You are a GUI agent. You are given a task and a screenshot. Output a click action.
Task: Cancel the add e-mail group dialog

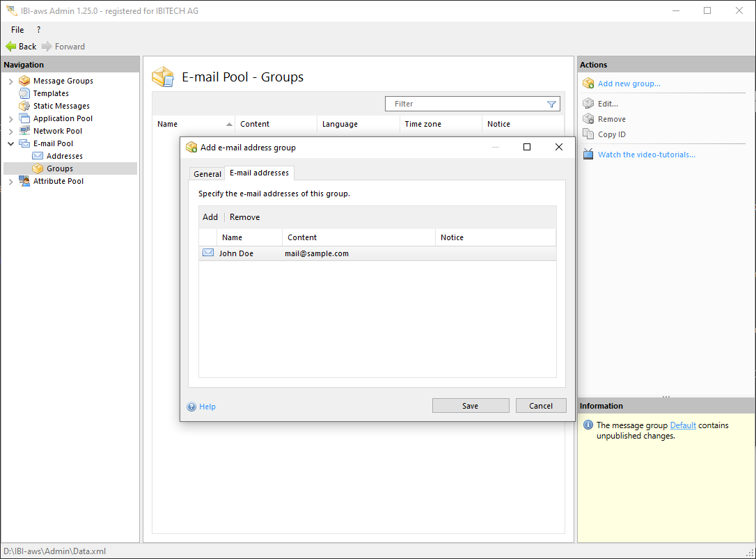540,406
